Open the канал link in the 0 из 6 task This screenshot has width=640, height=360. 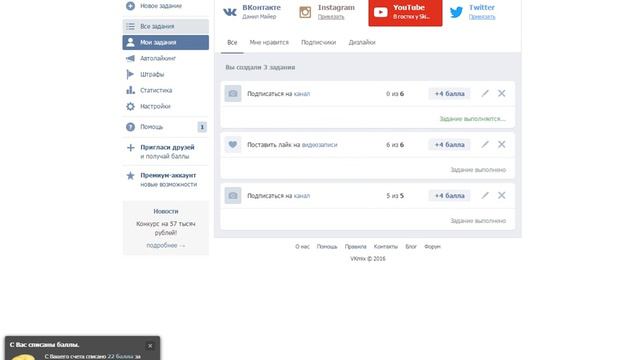(302, 94)
